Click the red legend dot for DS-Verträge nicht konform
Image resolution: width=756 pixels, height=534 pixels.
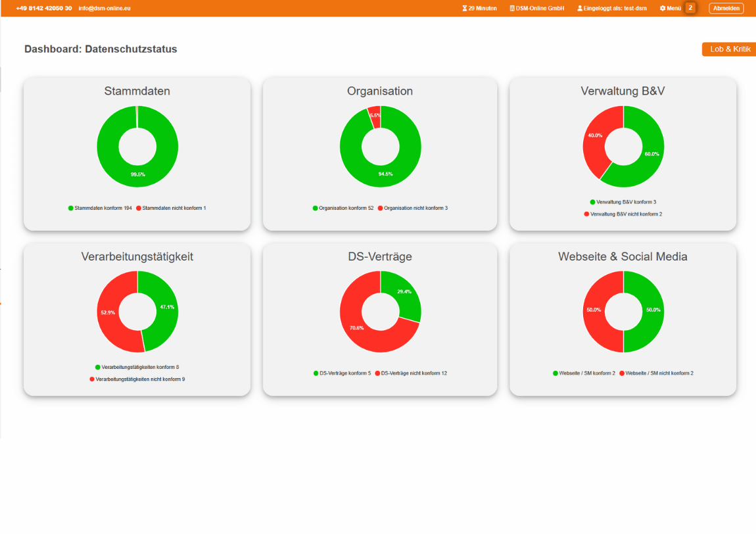pyautogui.click(x=378, y=373)
